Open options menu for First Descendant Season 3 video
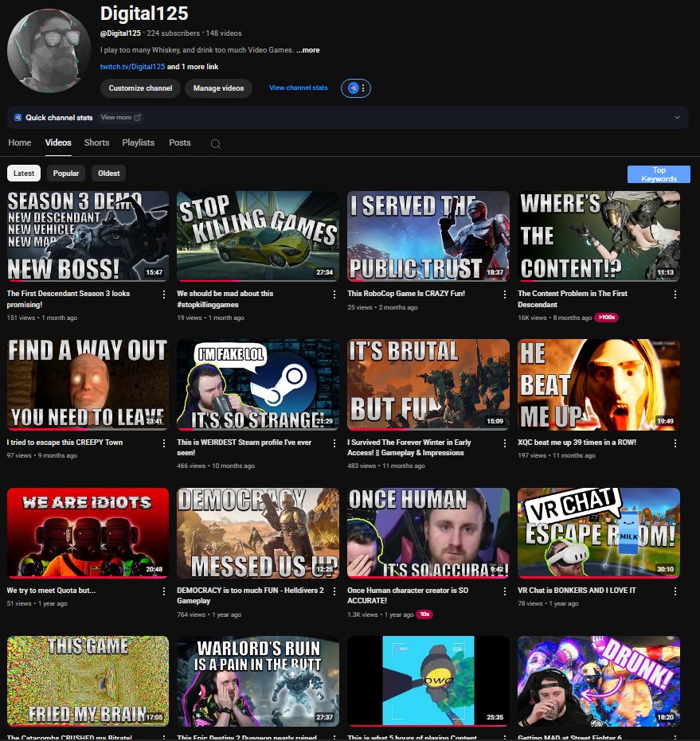 click(x=164, y=294)
